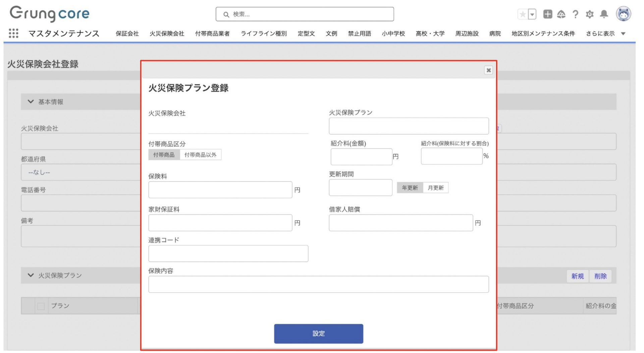644x353 pixels.
Task: Switch to the 定型文 tab
Action: (x=306, y=34)
